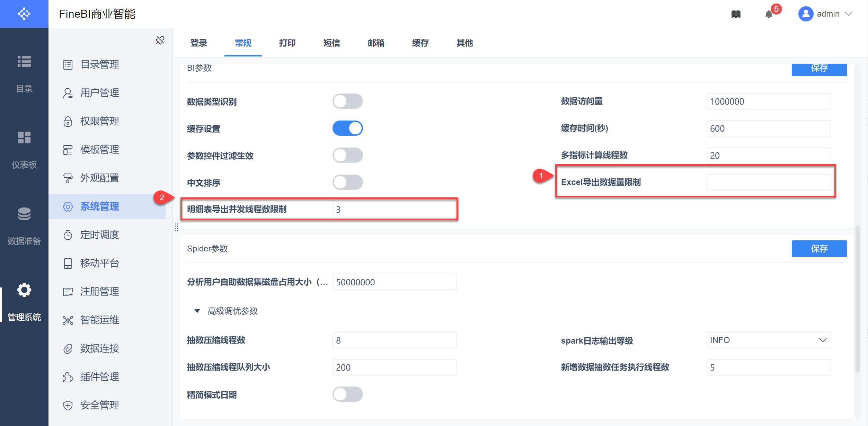Click the FineBI logo icon
The width and height of the screenshot is (868, 426).
pos(24,14)
